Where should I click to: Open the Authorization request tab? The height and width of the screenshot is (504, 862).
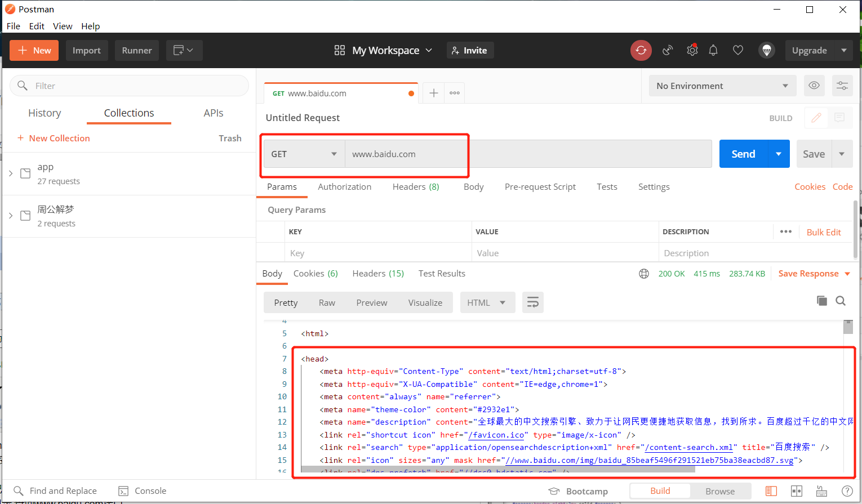pyautogui.click(x=345, y=187)
